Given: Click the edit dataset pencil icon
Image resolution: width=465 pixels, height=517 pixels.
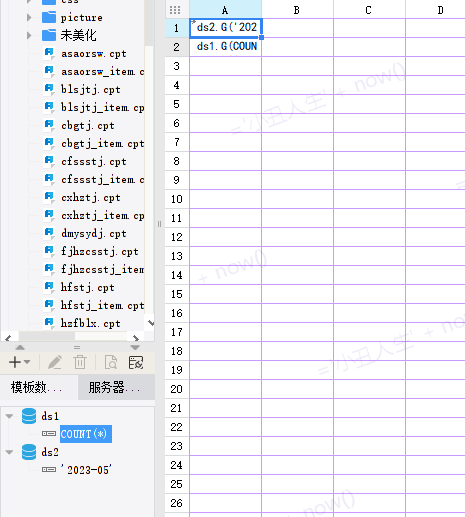Looking at the screenshot, I should pyautogui.click(x=55, y=362).
